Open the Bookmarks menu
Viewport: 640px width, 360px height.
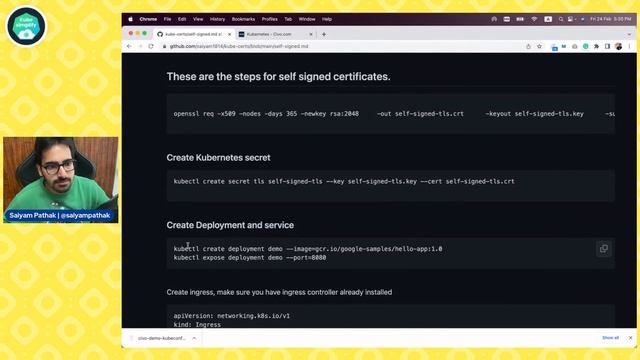pos(243,19)
